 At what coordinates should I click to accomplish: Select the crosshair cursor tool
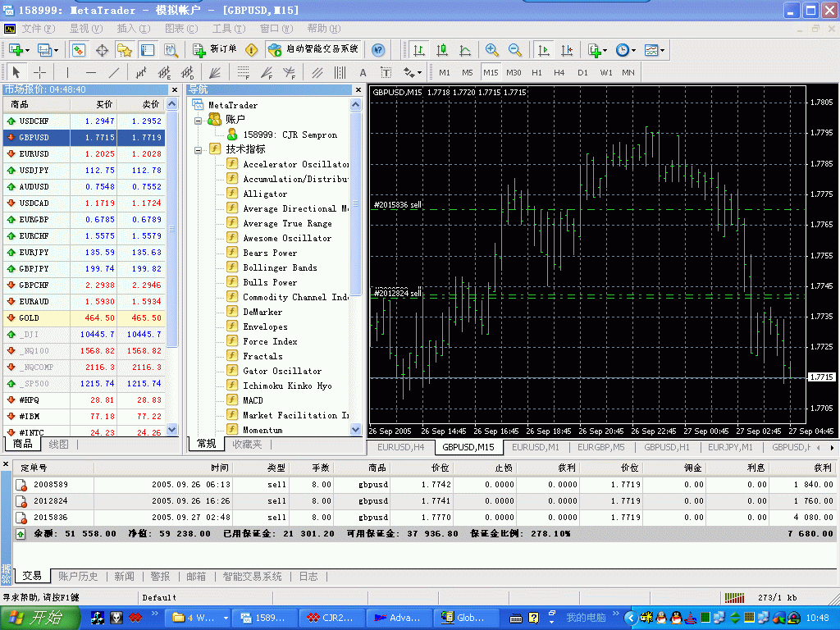coord(39,72)
